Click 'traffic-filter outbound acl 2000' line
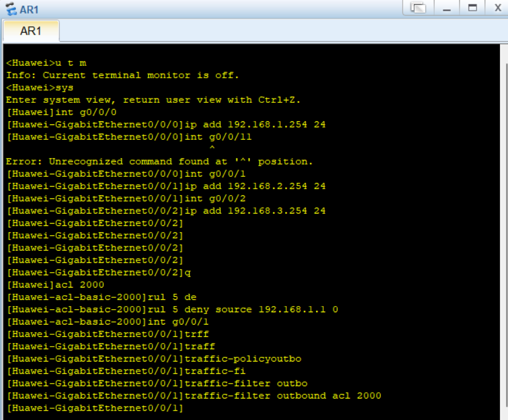This screenshot has width=508, height=420. 194,395
